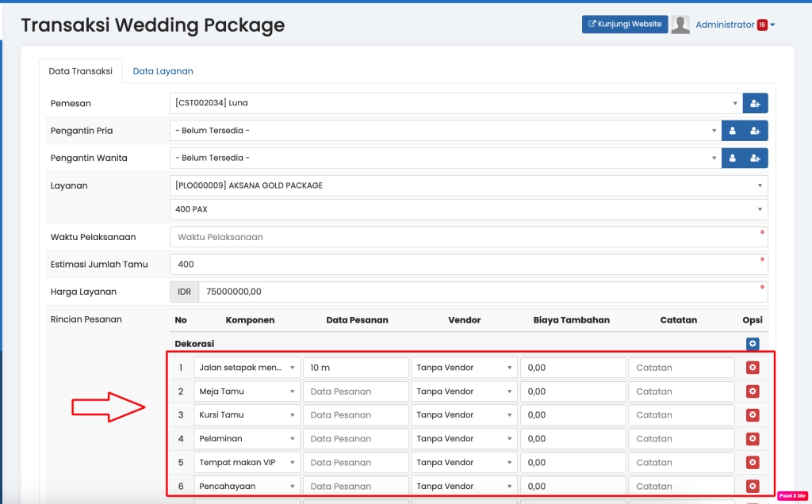Delete the Pelaminan row
The width and height of the screenshot is (812, 504).
(753, 439)
